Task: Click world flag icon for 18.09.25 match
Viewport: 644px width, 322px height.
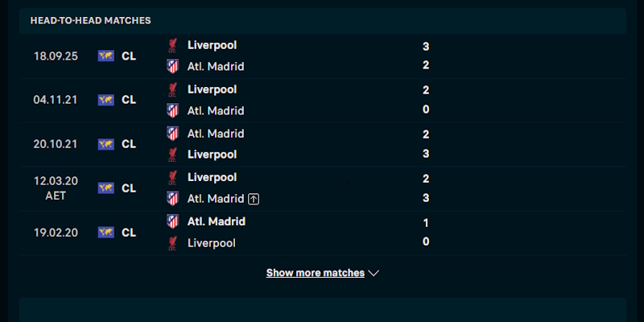Action: [x=106, y=56]
